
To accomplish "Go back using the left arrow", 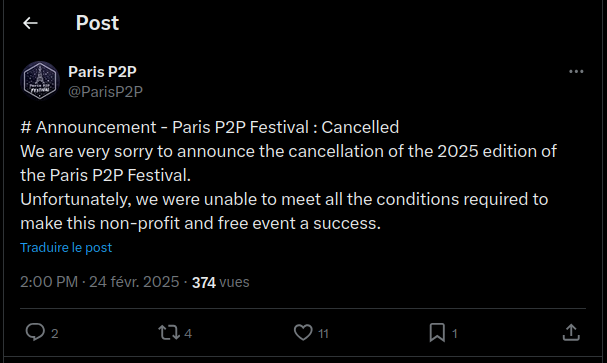I will 30,23.
